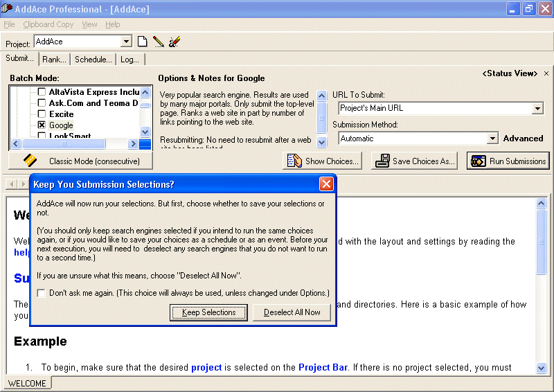Click the lower down arrow of Google notes scrollbar
Screen dimensions: 554x392
(321, 143)
